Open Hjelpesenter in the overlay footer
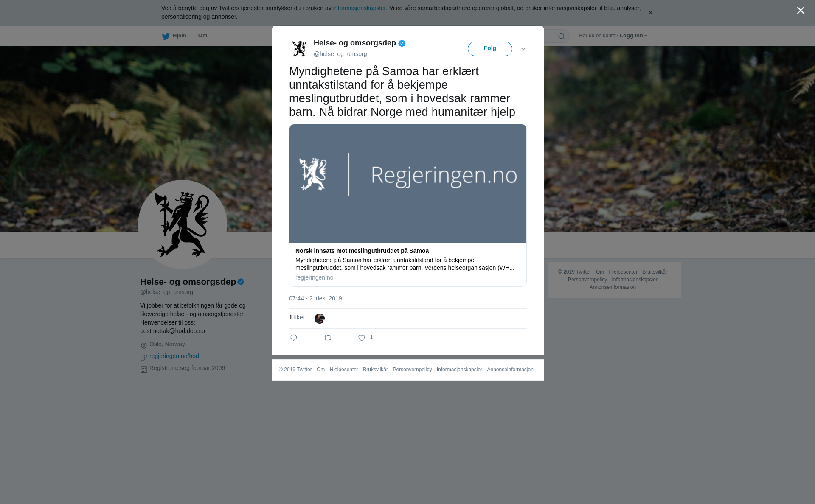The height and width of the screenshot is (504, 815). (344, 370)
